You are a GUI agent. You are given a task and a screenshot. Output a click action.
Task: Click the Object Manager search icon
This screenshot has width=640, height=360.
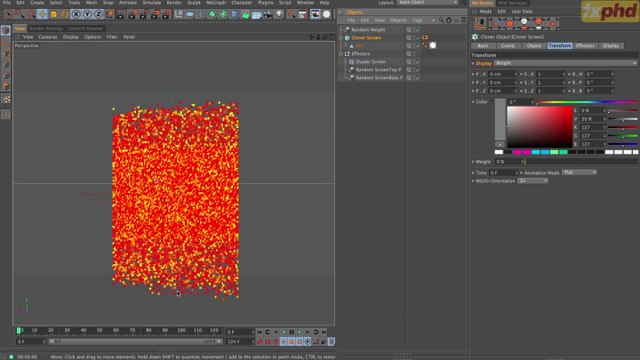(441, 20)
